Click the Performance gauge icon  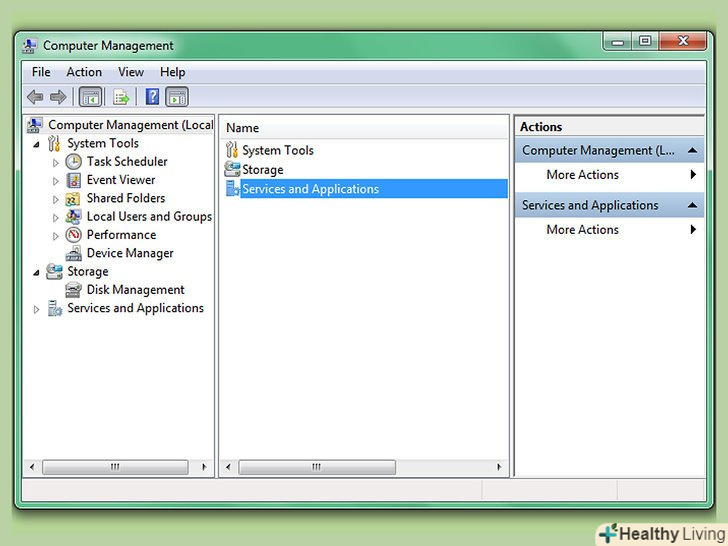pos(73,235)
